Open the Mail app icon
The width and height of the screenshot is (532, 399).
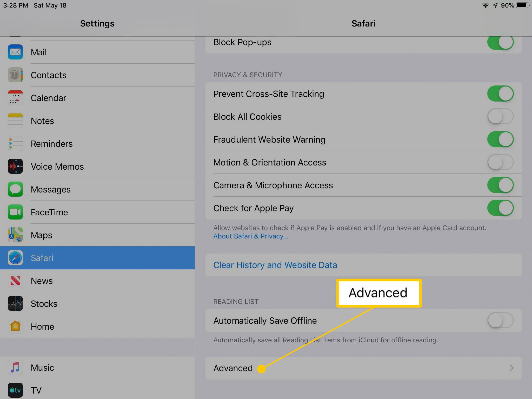[x=15, y=52]
